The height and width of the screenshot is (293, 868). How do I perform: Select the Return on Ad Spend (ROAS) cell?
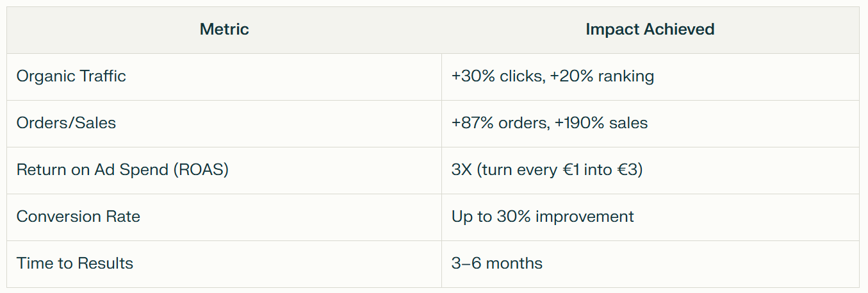pos(224,171)
